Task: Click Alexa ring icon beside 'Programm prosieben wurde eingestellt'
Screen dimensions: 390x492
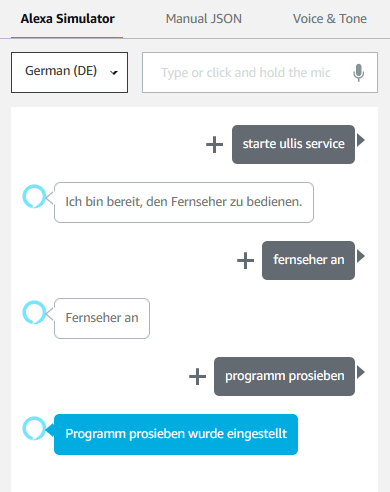Action: tap(34, 428)
